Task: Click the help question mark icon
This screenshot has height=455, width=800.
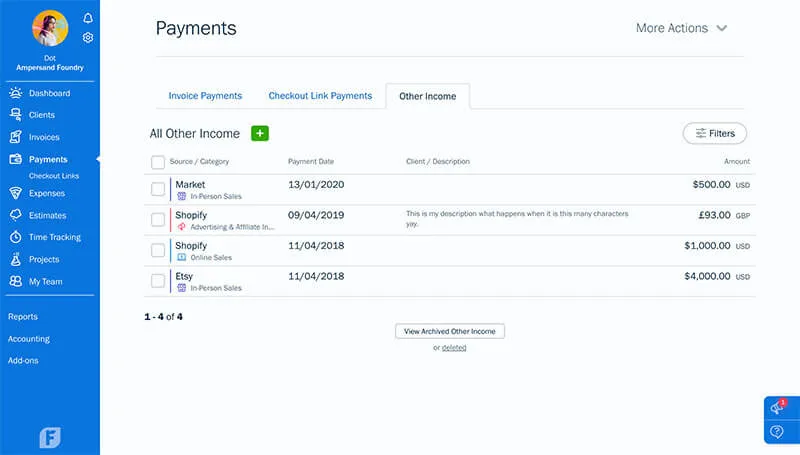Action: 777,432
